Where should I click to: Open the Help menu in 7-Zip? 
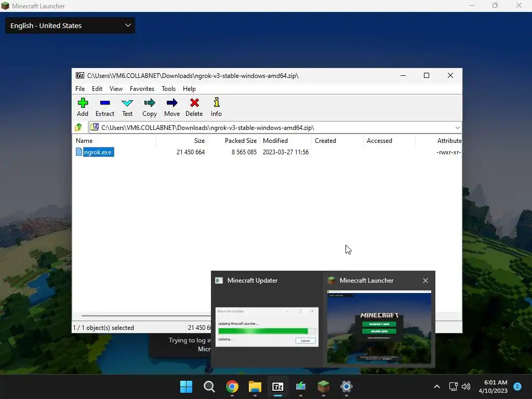pos(189,88)
